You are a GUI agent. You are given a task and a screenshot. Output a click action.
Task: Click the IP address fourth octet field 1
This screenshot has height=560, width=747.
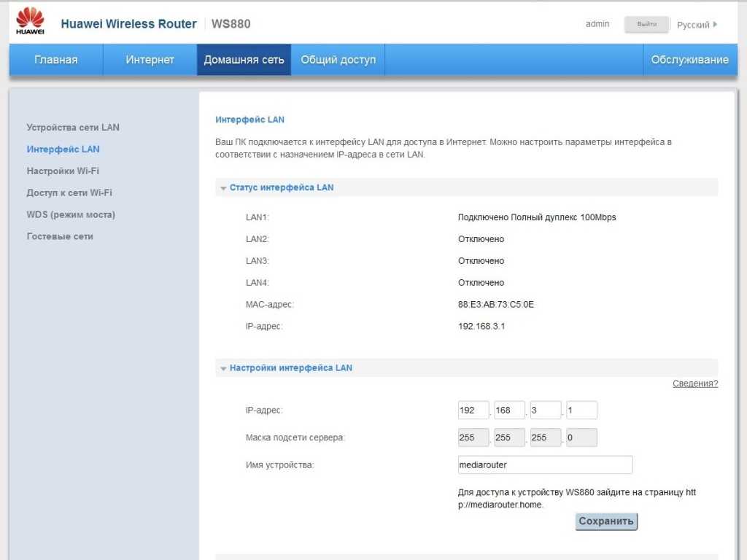[x=581, y=410]
